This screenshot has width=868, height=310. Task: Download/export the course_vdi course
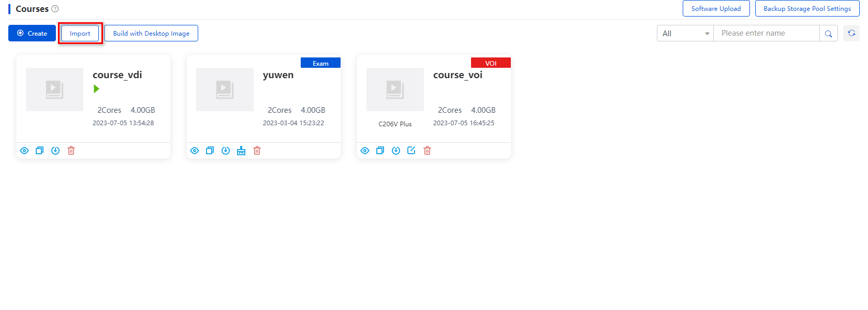(x=55, y=151)
